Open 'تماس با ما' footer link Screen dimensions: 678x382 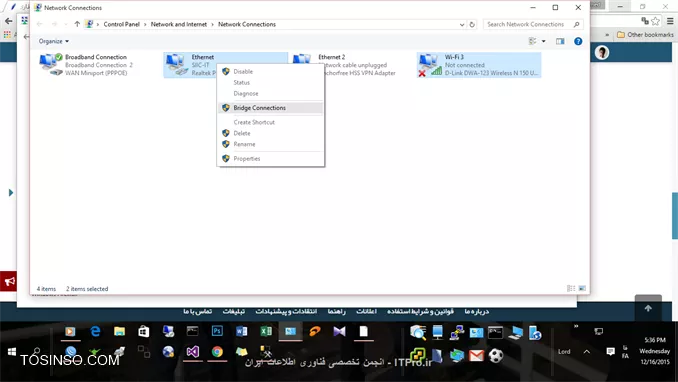pos(197,311)
